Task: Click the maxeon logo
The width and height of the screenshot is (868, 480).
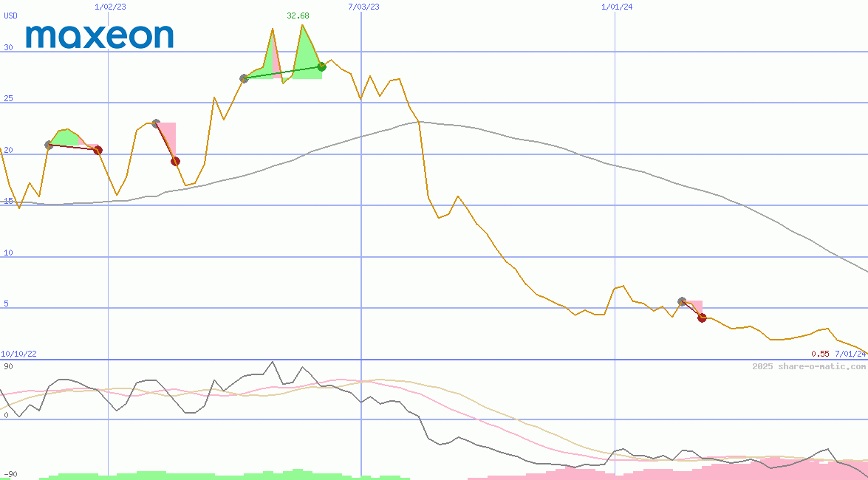Action: click(x=100, y=36)
